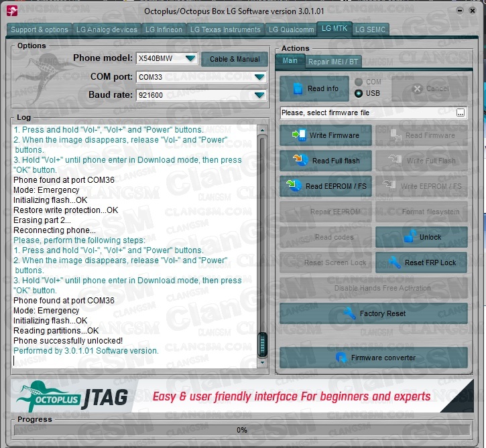Click the Reset FRP Lock wrench icon

point(395,263)
